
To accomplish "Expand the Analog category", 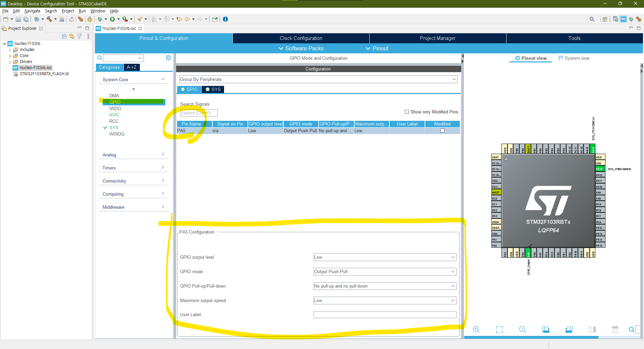I will (133, 155).
